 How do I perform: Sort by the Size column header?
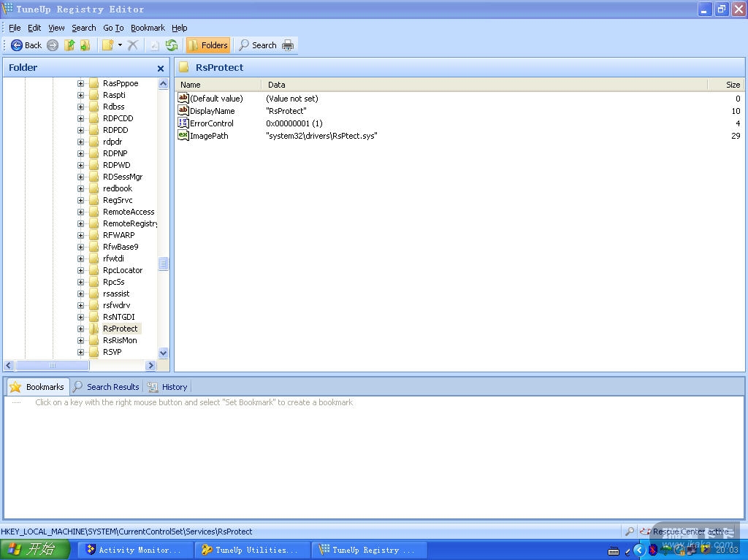(725, 85)
